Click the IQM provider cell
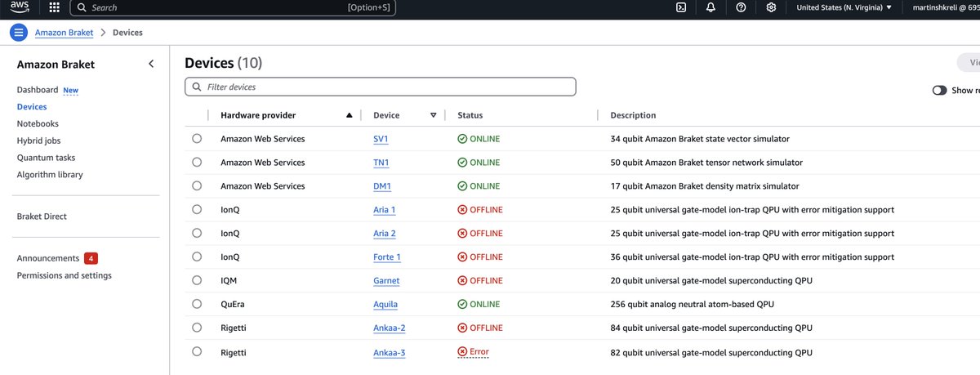The height and width of the screenshot is (375, 980). [x=229, y=280]
